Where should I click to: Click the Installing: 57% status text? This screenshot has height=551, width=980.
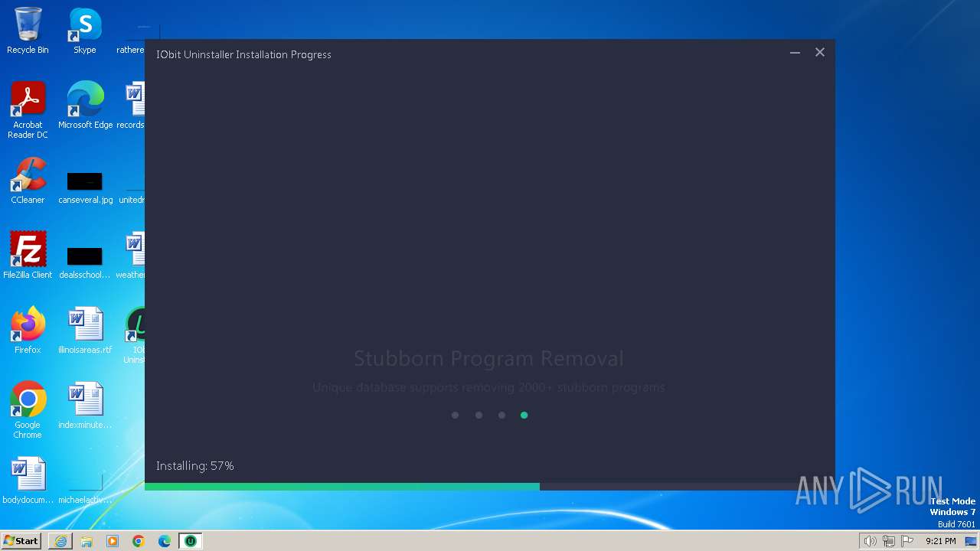pyautogui.click(x=195, y=466)
